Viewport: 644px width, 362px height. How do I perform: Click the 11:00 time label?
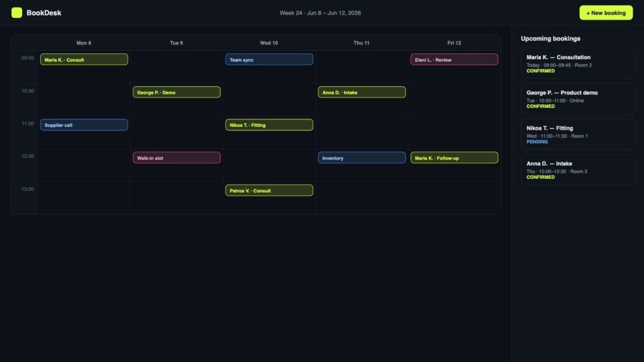pyautogui.click(x=28, y=124)
